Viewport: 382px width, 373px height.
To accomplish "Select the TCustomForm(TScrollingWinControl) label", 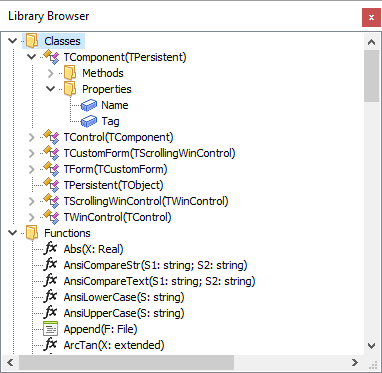I will (x=150, y=153).
